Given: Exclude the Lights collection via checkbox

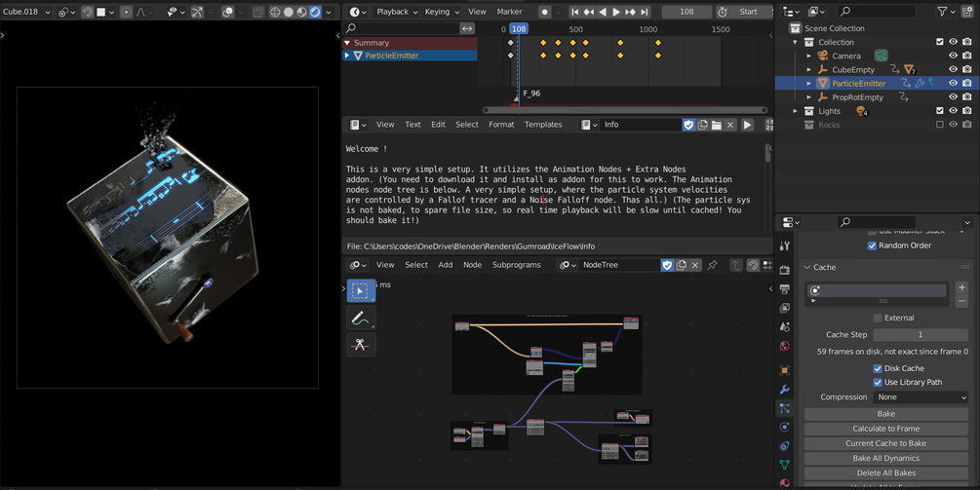Looking at the screenshot, I should (939, 110).
